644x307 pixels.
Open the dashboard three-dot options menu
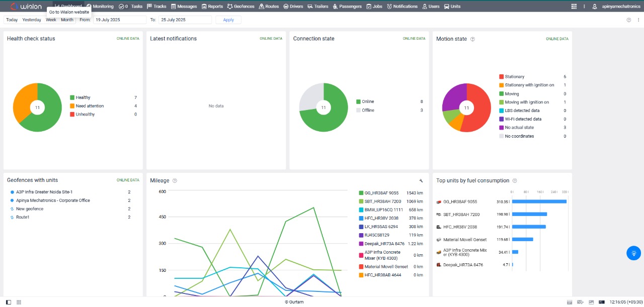coord(638,20)
